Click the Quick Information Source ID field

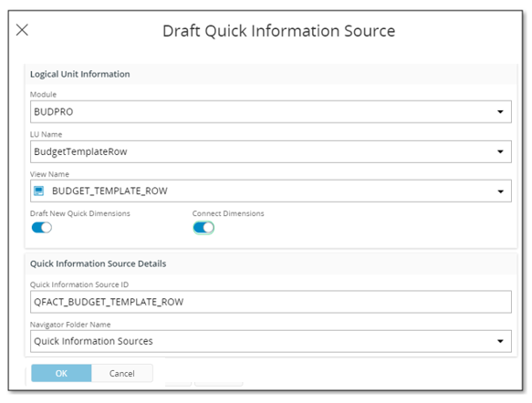click(271, 302)
